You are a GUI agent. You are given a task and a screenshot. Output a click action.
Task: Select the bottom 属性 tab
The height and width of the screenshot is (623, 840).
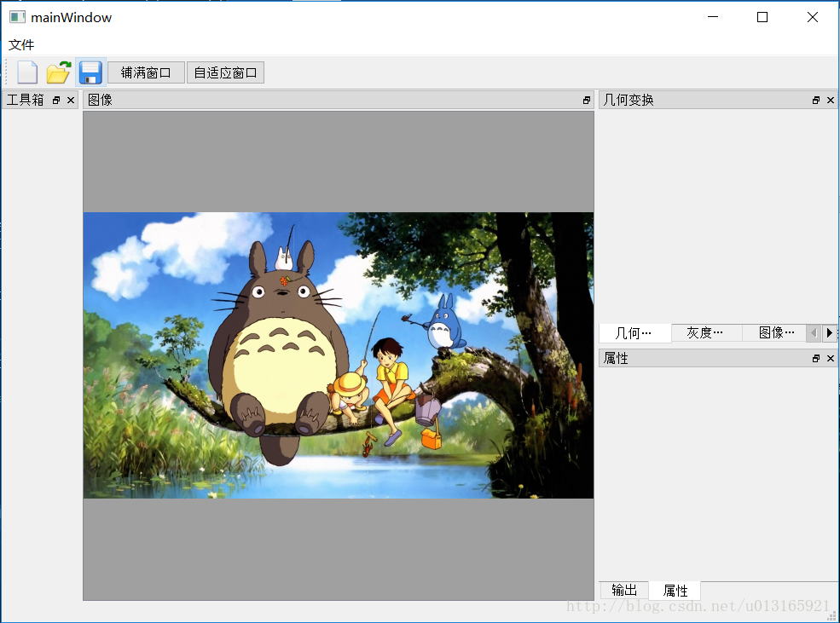tap(675, 591)
